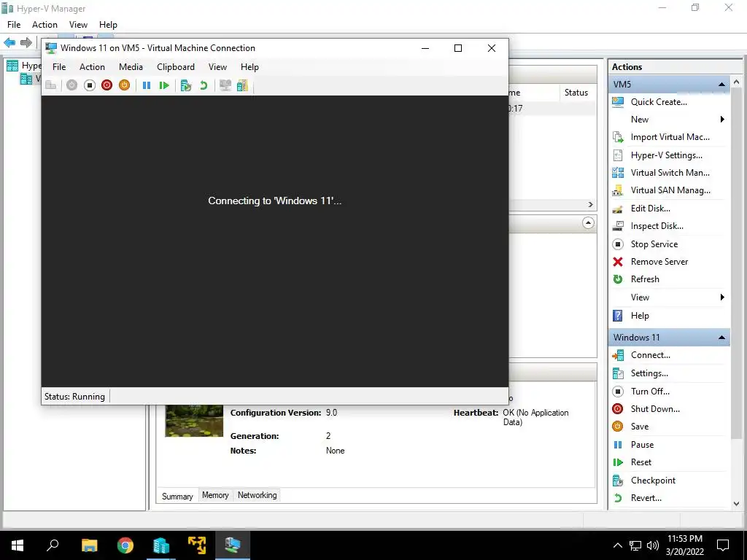Click Checkpoint in Actions pane

coord(653,481)
